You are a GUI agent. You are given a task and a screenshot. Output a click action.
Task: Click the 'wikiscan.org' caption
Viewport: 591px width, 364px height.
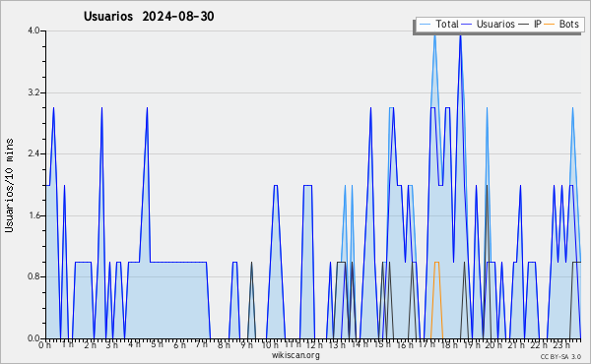tap(295, 355)
